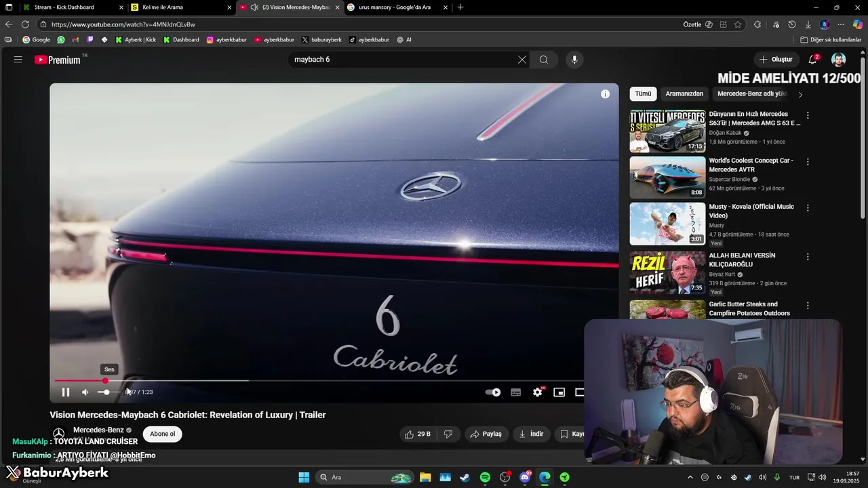This screenshot has height=488, width=868.
Task: Select the Tümü filter chip
Action: coord(643,94)
